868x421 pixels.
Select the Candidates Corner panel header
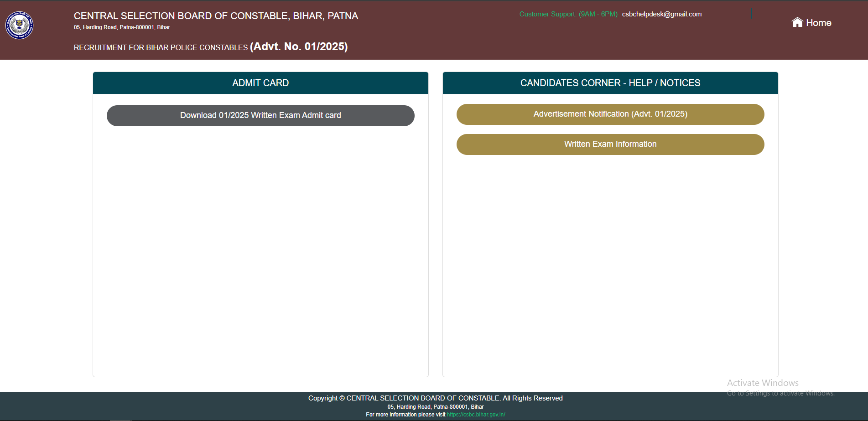[x=610, y=83]
